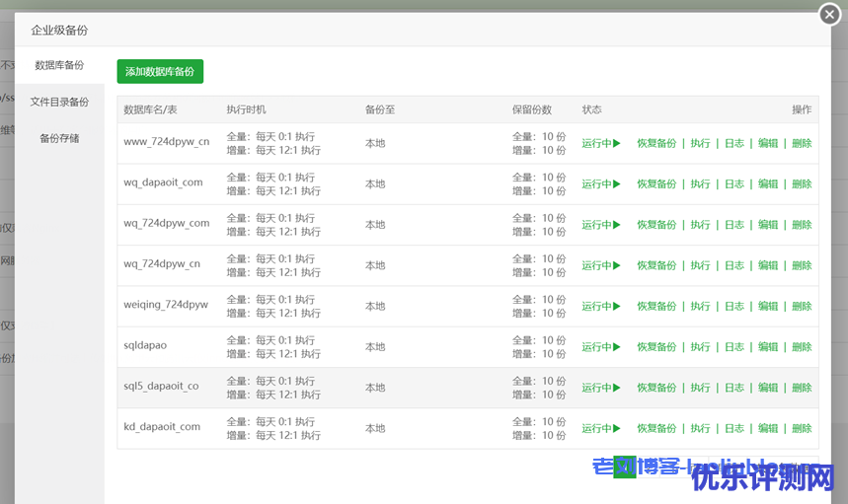
Task: Click 添加数据库备份 green button
Action: click(x=160, y=71)
